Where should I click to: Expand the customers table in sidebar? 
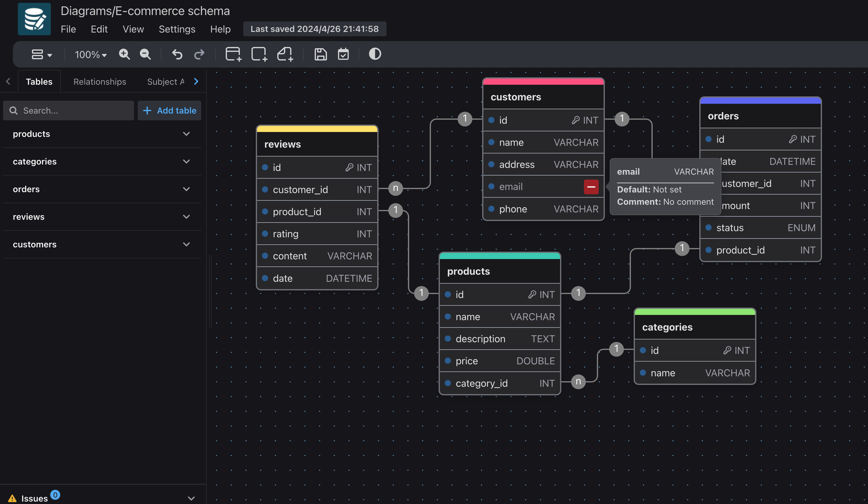tap(102, 244)
